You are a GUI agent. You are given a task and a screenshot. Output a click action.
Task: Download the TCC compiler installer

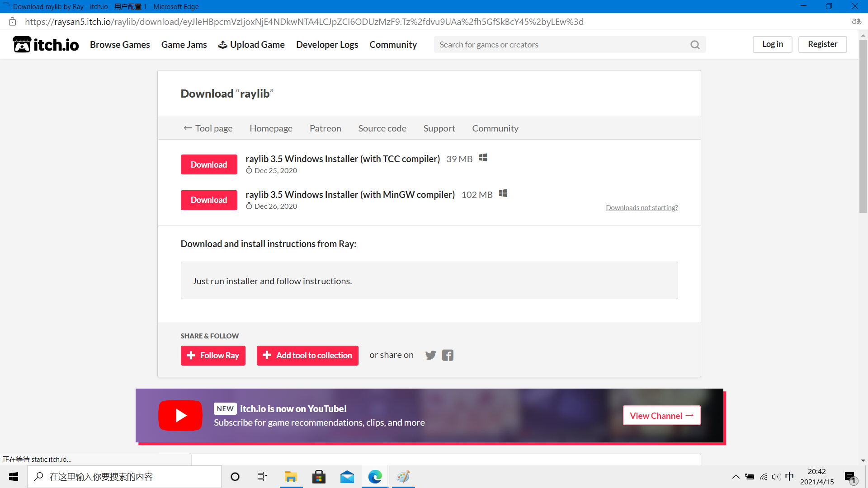point(209,164)
